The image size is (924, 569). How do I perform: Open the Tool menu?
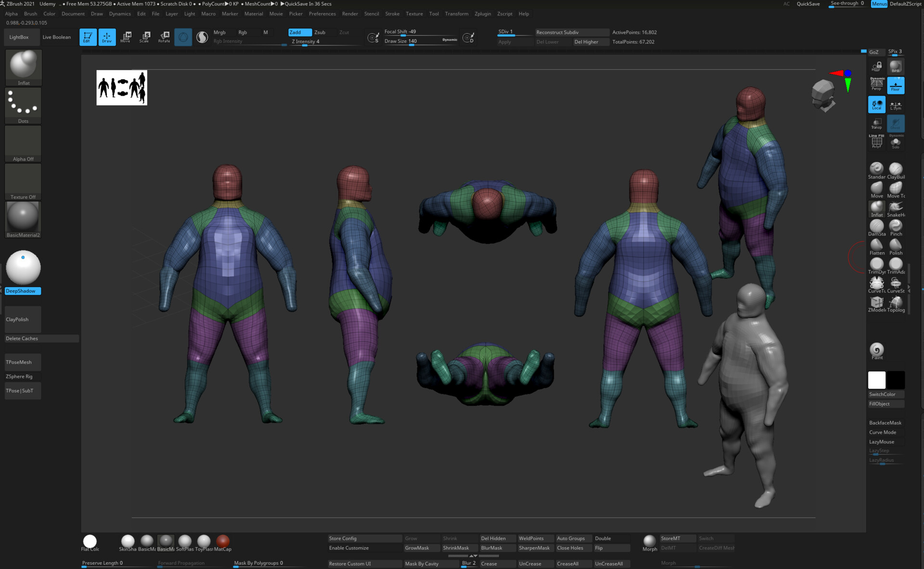coord(433,13)
